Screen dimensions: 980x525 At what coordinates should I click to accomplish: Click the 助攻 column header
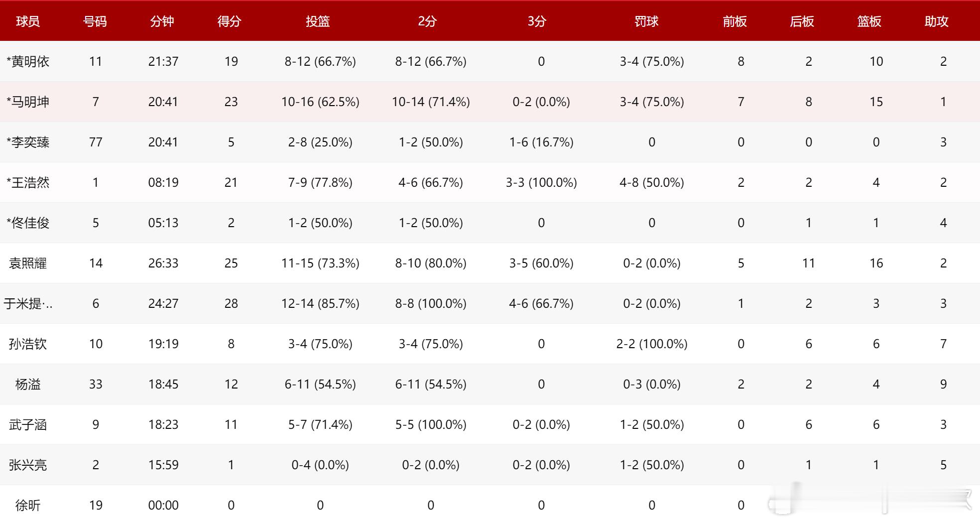(x=937, y=21)
